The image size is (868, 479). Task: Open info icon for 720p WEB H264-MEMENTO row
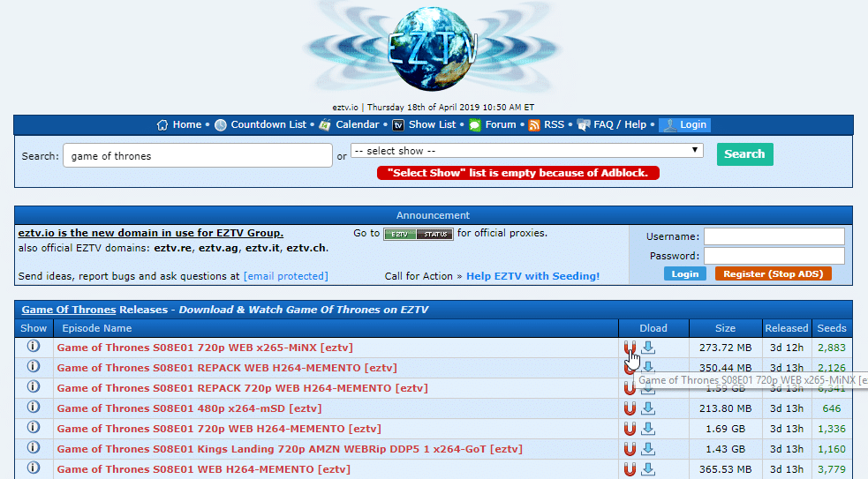coord(34,427)
